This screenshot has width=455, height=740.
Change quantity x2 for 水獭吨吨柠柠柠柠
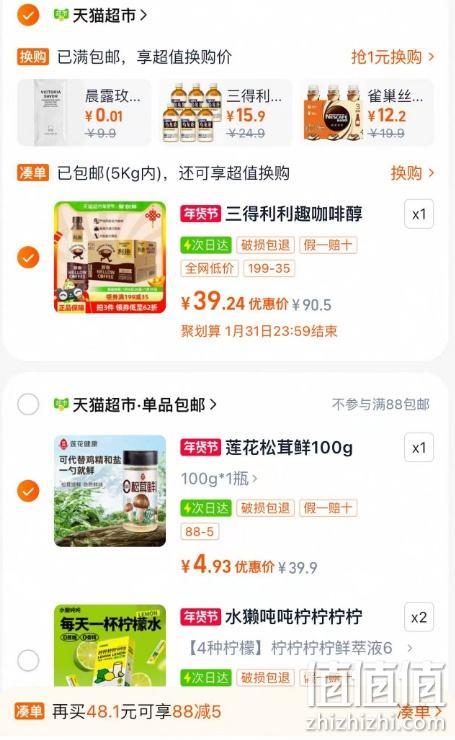[419, 617]
